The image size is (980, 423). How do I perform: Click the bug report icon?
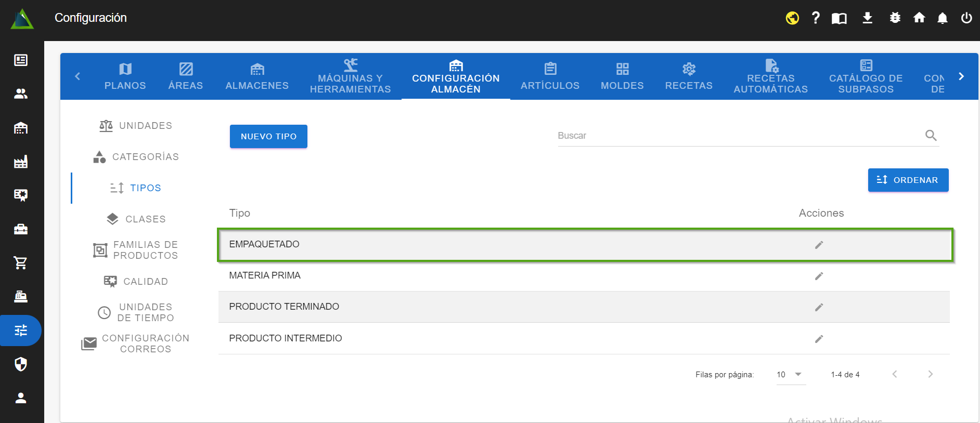(x=895, y=18)
